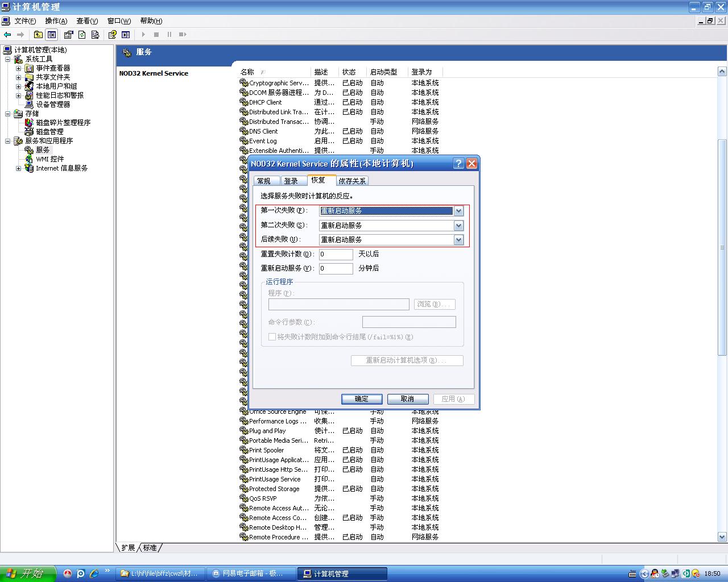The height and width of the screenshot is (582, 728).
Task: Click the Help toolbar icon
Action: click(x=113, y=35)
